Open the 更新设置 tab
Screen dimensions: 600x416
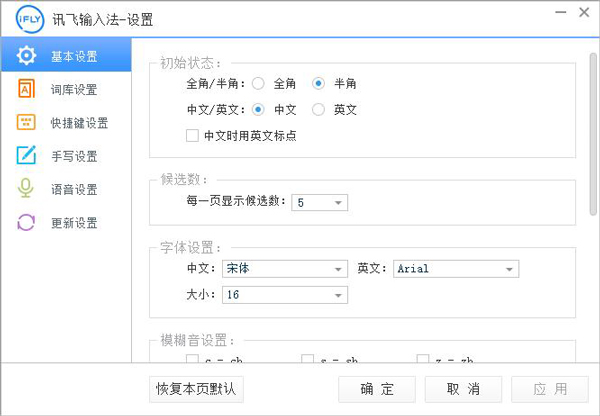(66, 222)
